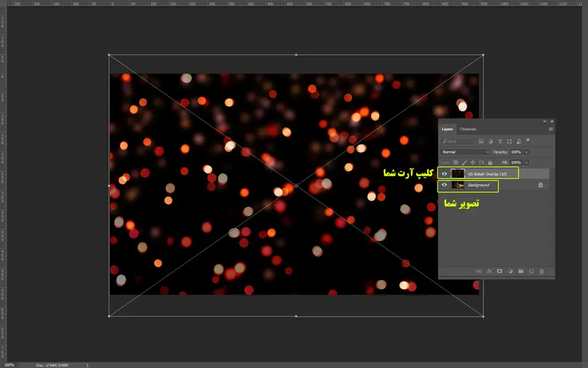Open the Layers panel options menu
Viewport: 588px width, 368px height.
click(551, 129)
